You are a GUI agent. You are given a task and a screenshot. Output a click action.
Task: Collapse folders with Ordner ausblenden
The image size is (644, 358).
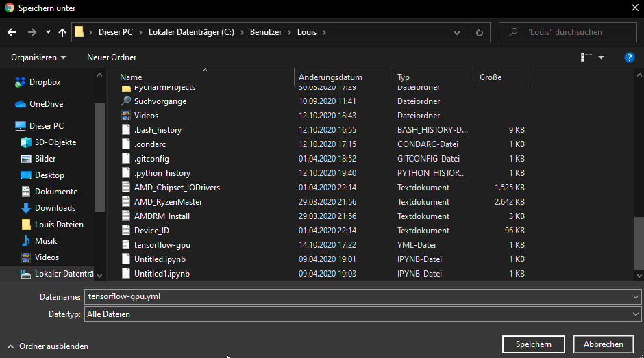pyautogui.click(x=47, y=346)
